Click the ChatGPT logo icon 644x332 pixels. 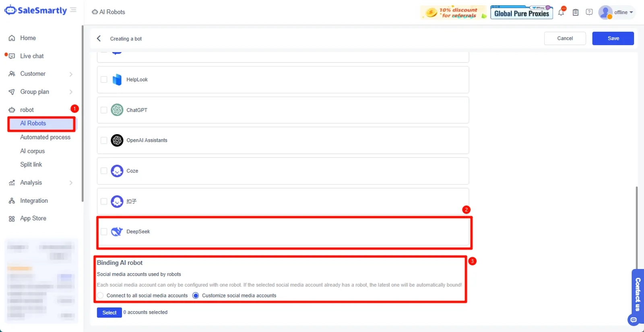(x=117, y=110)
